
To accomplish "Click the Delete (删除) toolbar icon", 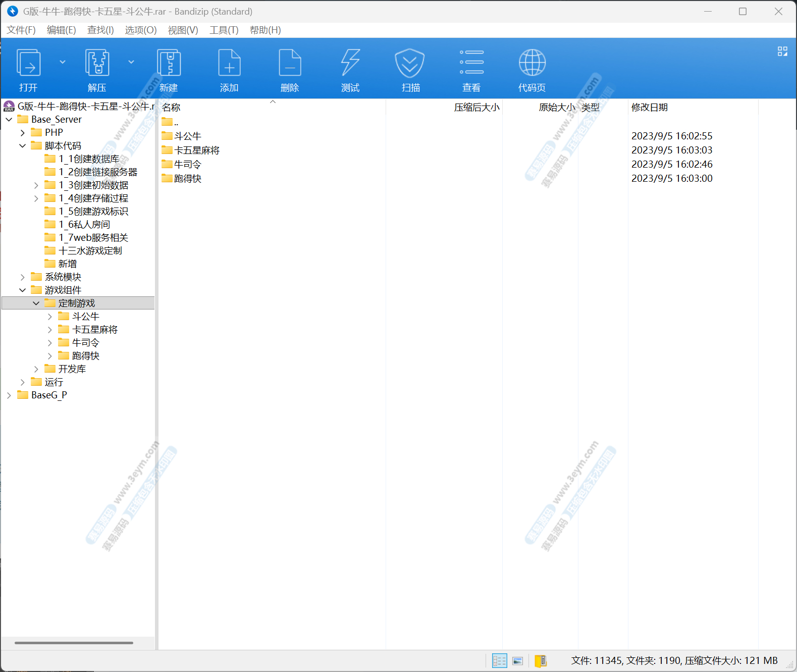I will tap(290, 63).
